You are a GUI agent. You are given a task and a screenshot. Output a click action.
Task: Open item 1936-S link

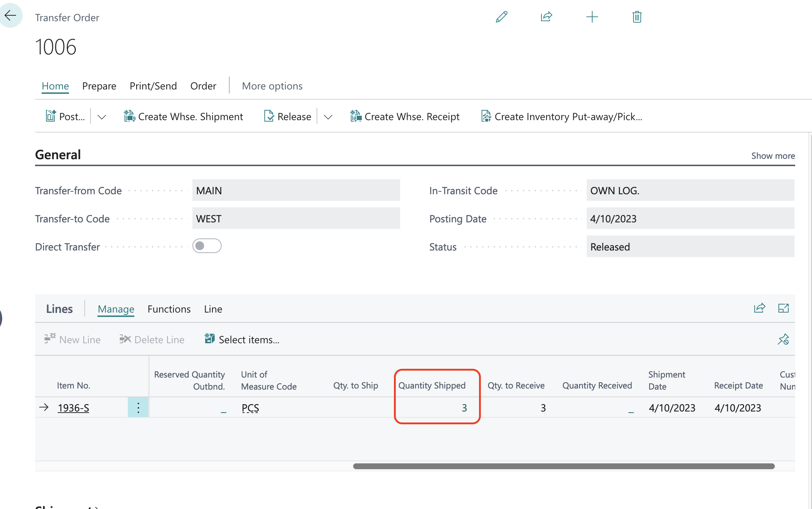tap(73, 408)
